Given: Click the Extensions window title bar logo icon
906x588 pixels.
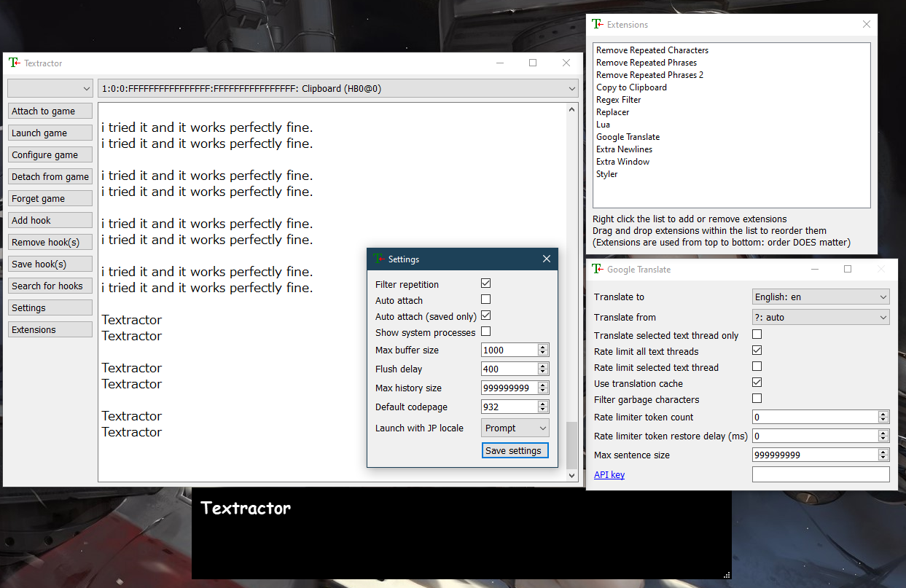Looking at the screenshot, I should click(597, 24).
